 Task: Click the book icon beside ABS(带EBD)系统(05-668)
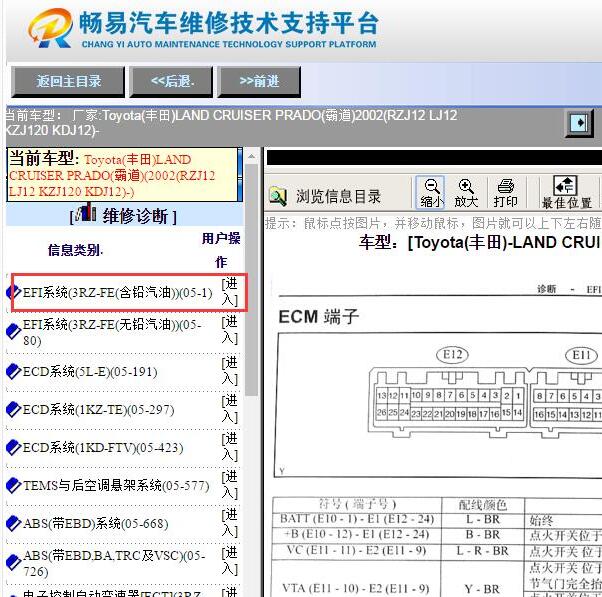click(14, 523)
